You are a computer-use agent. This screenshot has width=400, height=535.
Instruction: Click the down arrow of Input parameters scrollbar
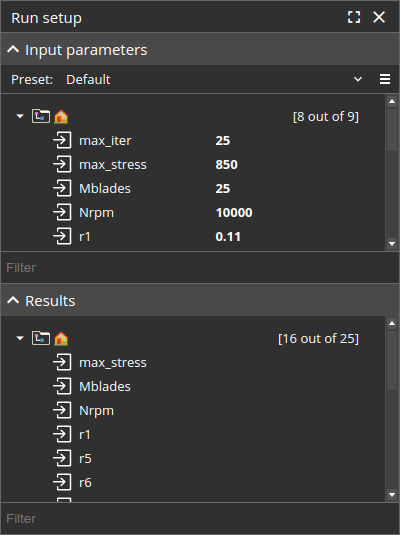coord(392,244)
